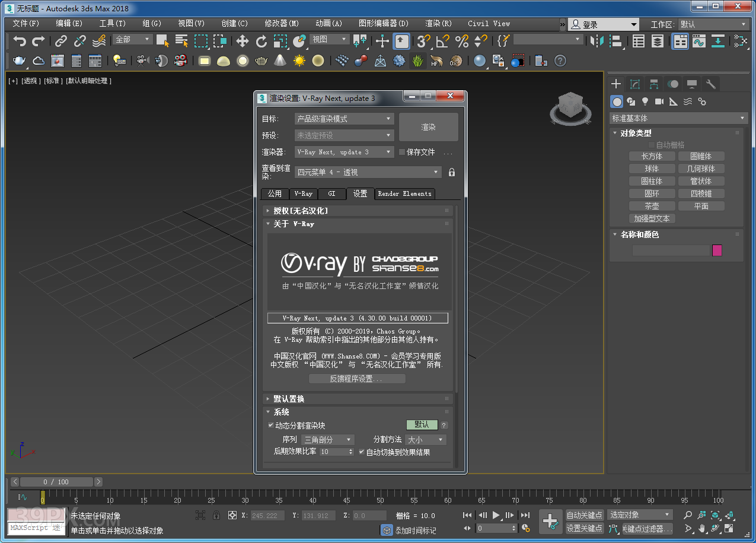The height and width of the screenshot is (543, 756).
Task: Toggle 设置关键点 set key mode
Action: 585,528
